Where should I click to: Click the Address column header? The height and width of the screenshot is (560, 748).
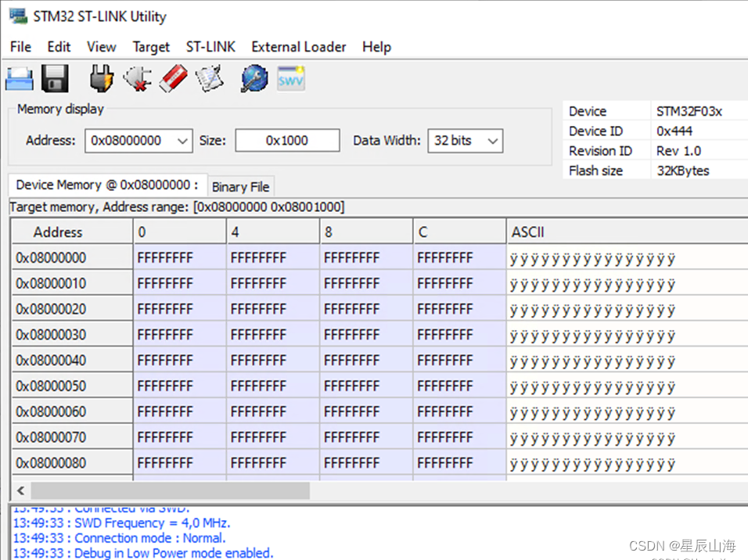click(71, 232)
